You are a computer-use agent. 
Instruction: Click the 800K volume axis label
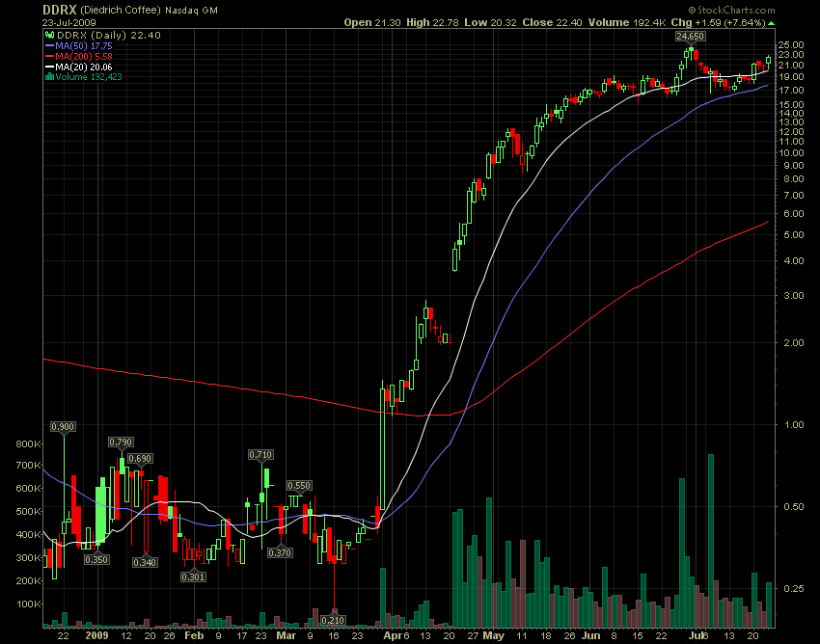[28, 444]
